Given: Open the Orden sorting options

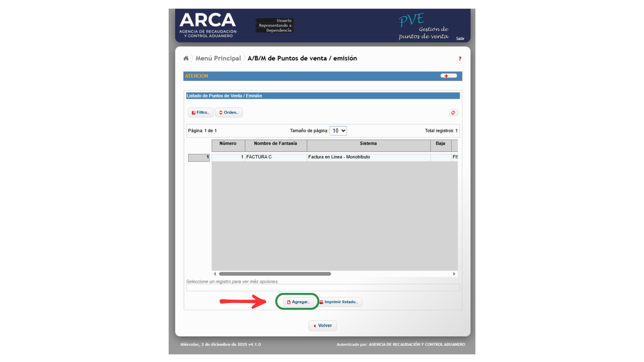Looking at the screenshot, I should tap(229, 113).
